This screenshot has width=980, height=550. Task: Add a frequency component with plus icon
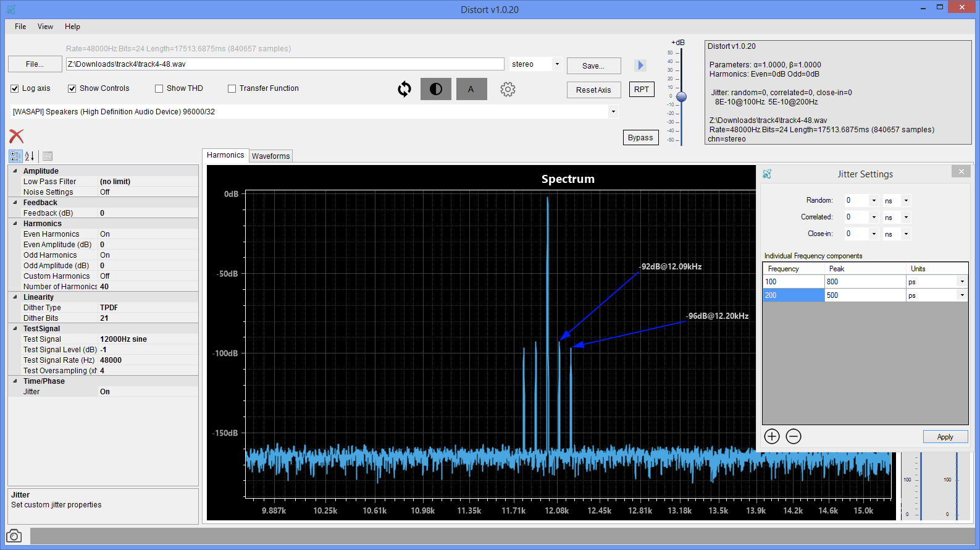[772, 436]
